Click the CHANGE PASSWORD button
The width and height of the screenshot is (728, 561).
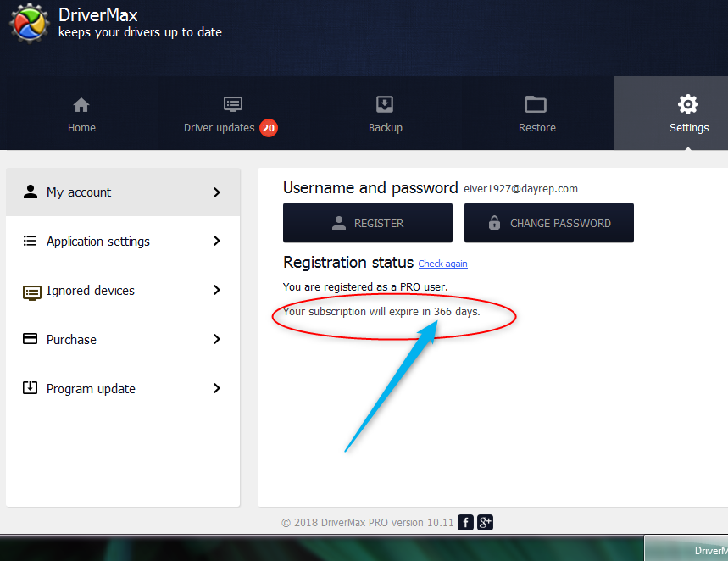549,222
